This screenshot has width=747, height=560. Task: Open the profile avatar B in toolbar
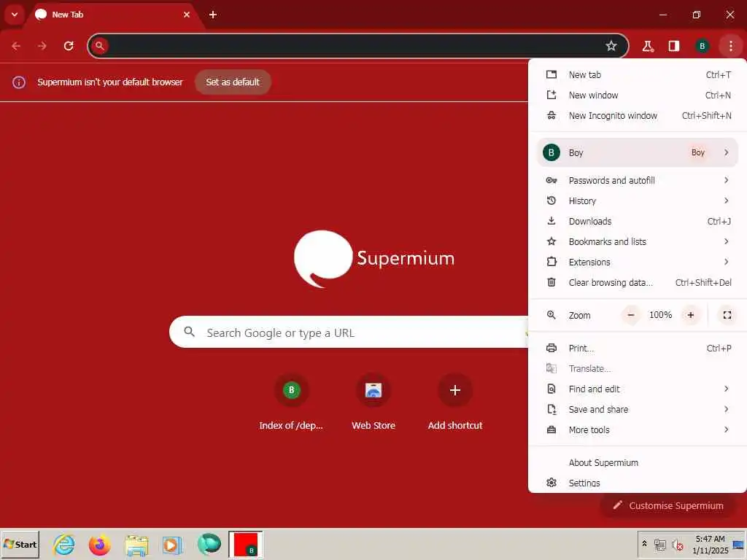click(702, 46)
